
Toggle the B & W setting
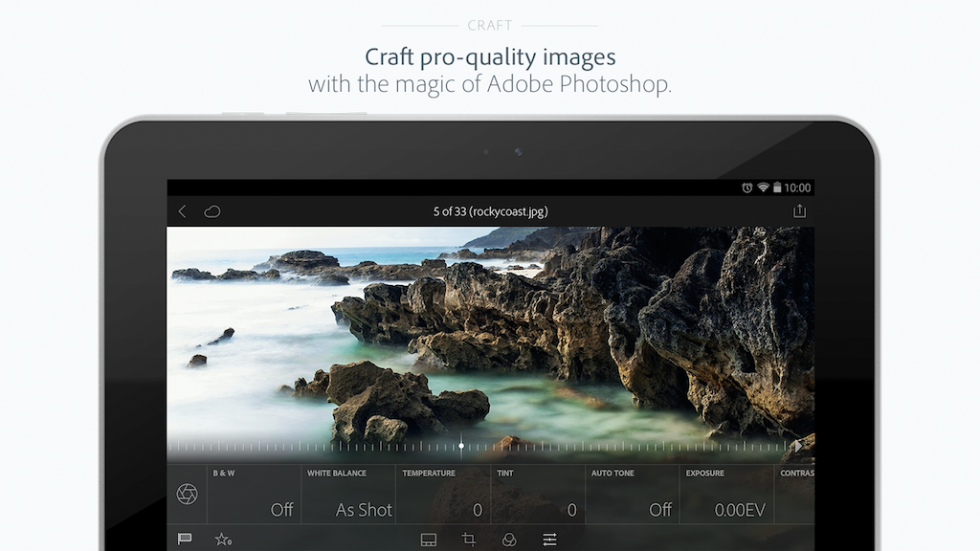pos(254,495)
